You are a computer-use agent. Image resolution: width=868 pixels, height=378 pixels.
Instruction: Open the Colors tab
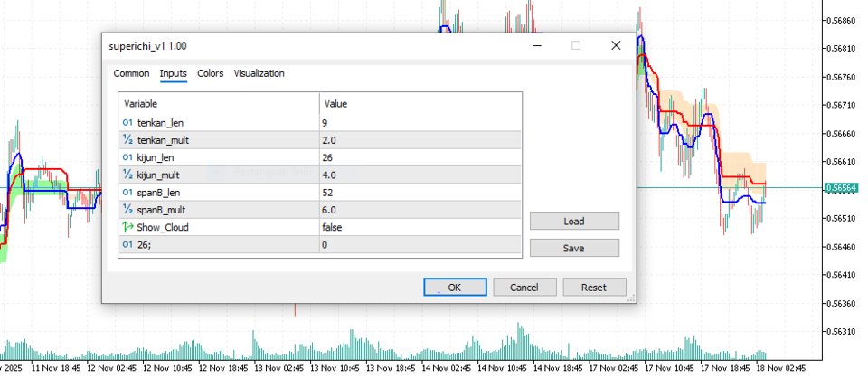click(x=211, y=73)
